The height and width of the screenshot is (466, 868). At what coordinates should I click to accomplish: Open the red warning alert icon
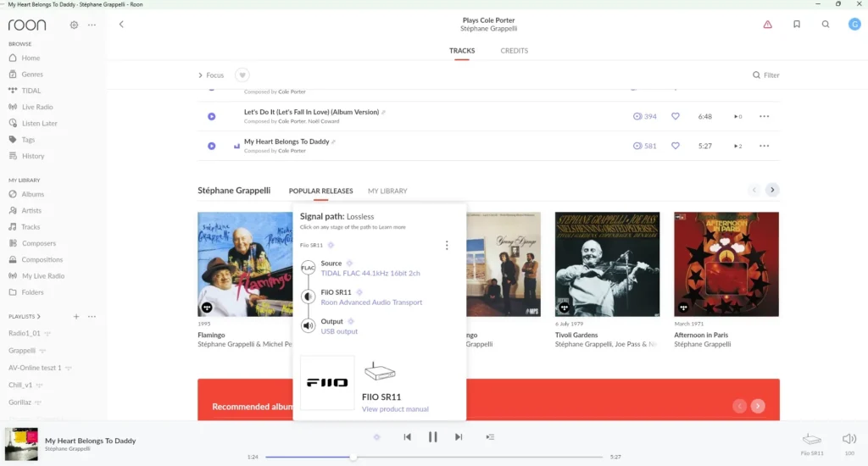click(x=768, y=25)
